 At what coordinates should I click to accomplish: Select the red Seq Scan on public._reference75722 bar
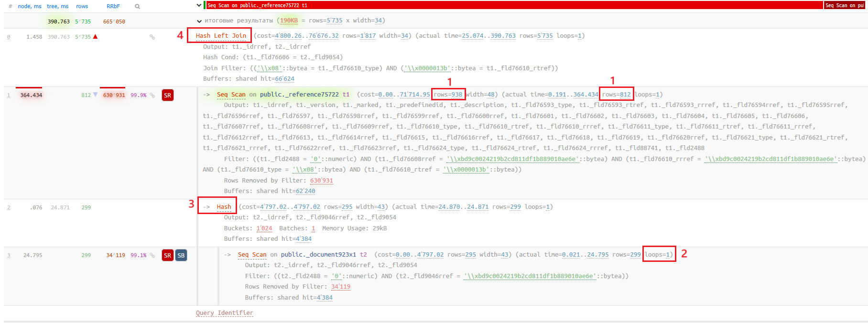pos(514,5)
